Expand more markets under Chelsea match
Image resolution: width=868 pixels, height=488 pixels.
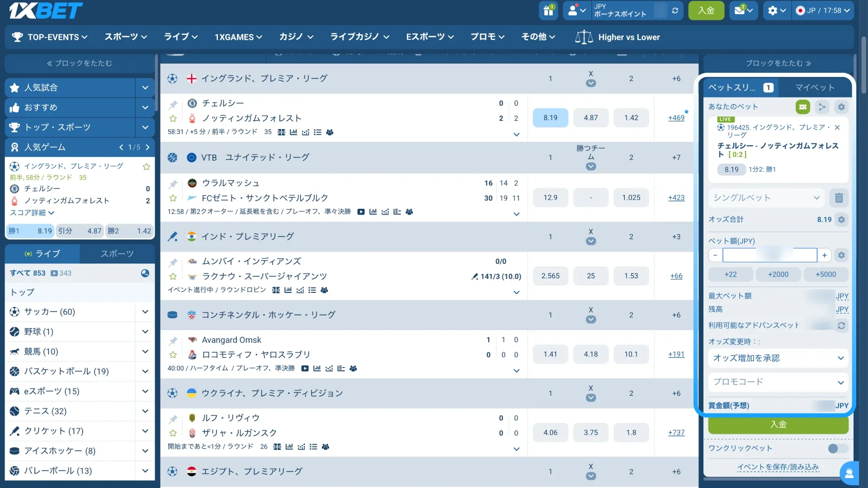[516, 134]
